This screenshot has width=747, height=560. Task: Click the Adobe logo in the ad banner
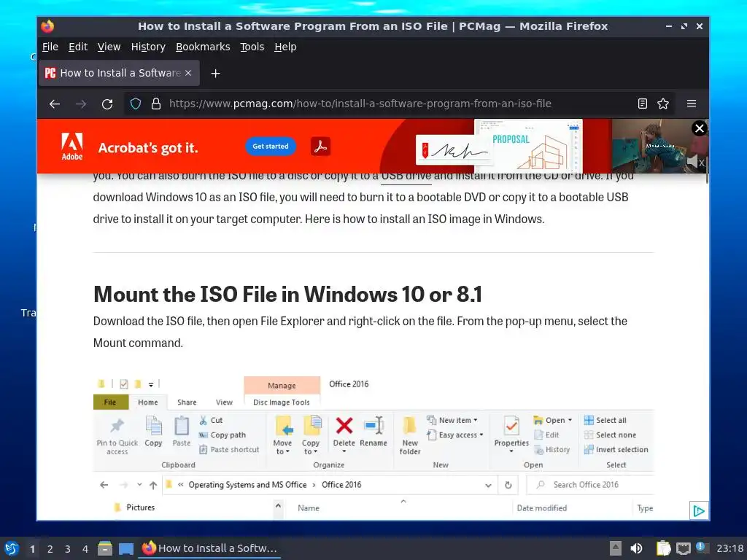(72, 146)
